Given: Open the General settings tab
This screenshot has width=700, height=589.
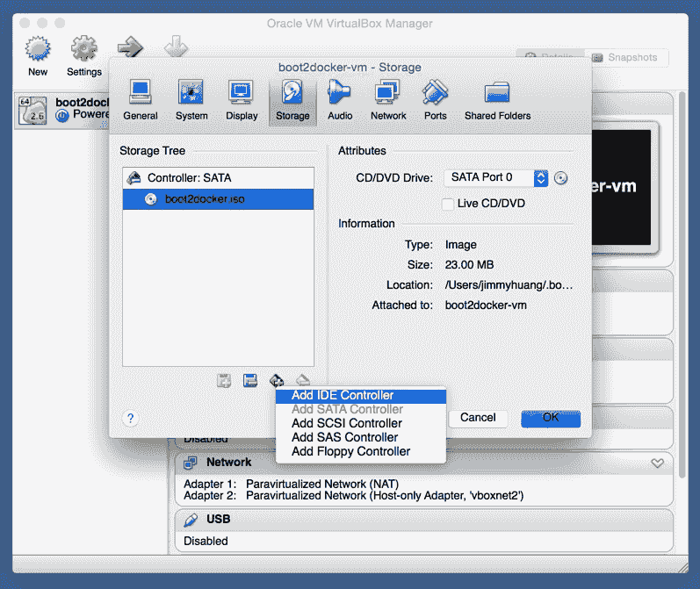Looking at the screenshot, I should [141, 100].
